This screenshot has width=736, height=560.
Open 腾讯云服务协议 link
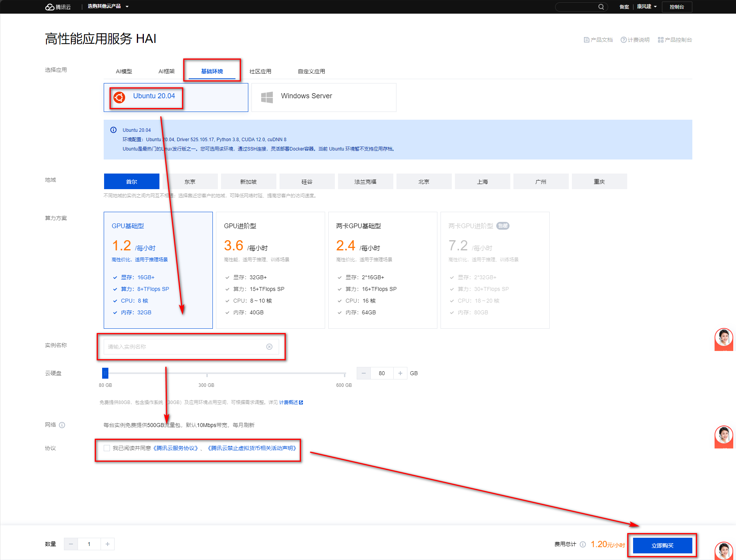coord(176,448)
